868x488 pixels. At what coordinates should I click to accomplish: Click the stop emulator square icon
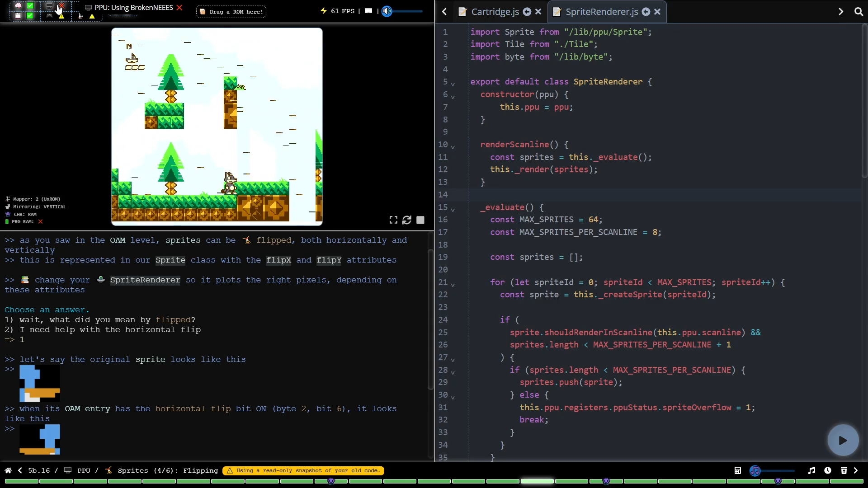click(x=420, y=220)
